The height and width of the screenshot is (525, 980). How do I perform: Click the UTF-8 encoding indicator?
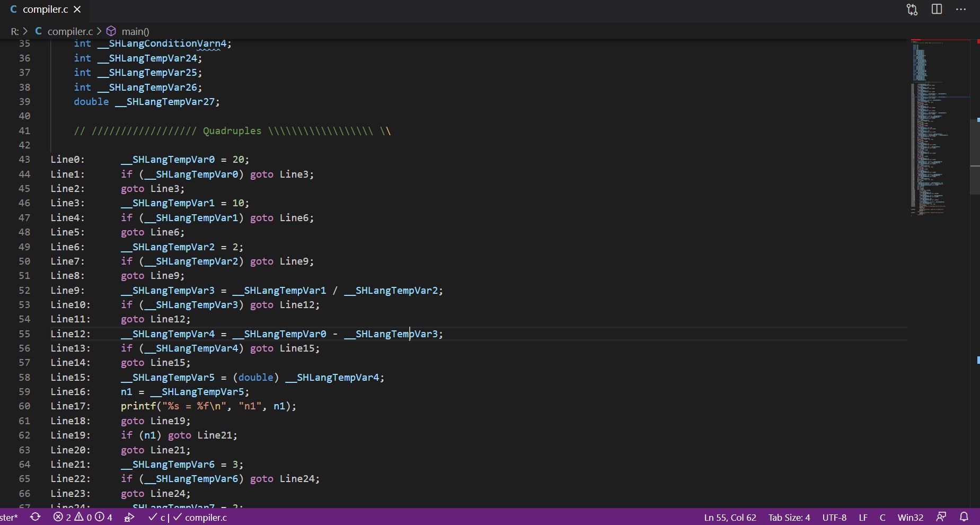tap(834, 517)
